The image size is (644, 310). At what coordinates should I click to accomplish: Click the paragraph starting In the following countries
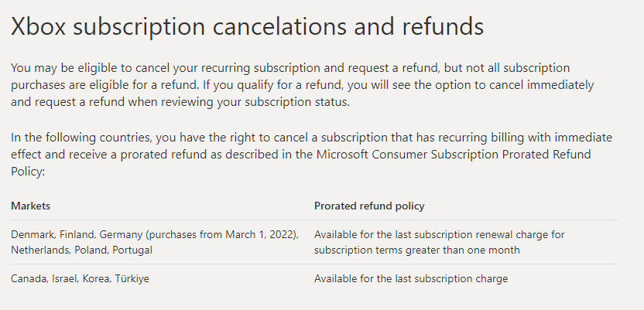tap(311, 154)
